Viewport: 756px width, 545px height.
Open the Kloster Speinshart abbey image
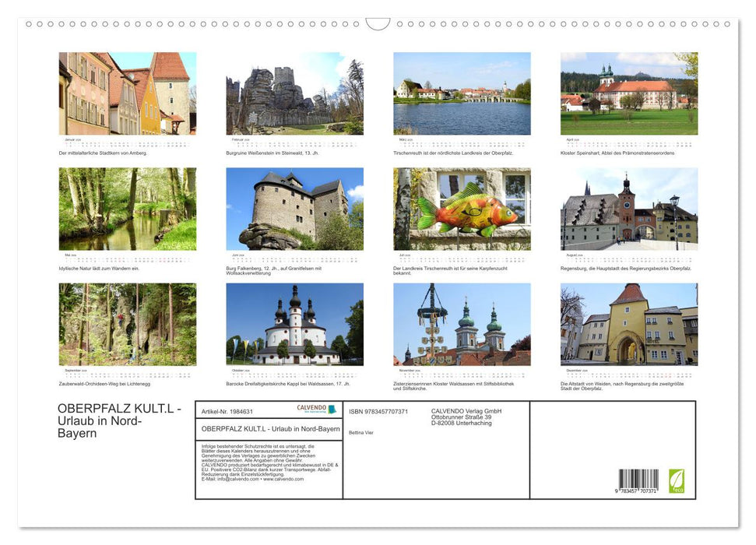pyautogui.click(x=630, y=93)
